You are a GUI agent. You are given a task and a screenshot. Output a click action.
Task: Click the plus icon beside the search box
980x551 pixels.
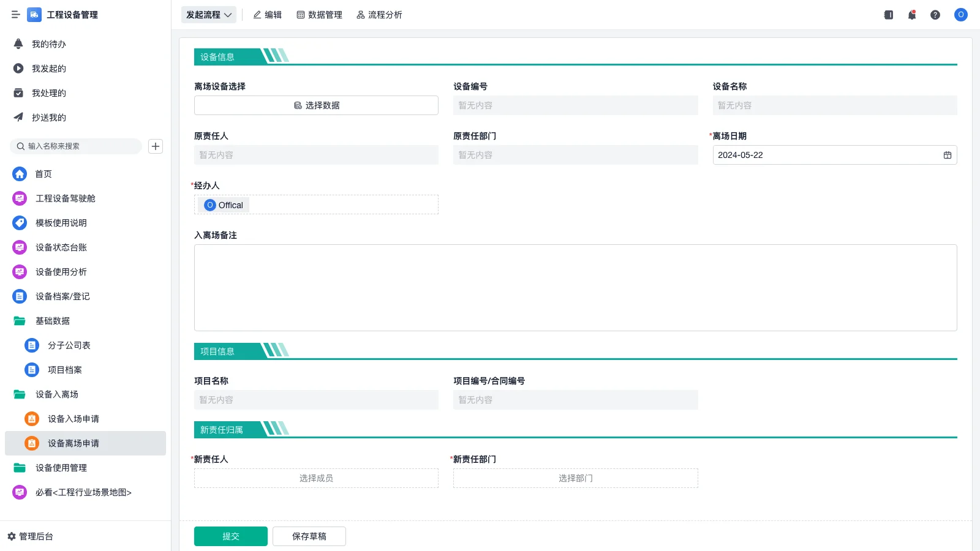coord(156,146)
